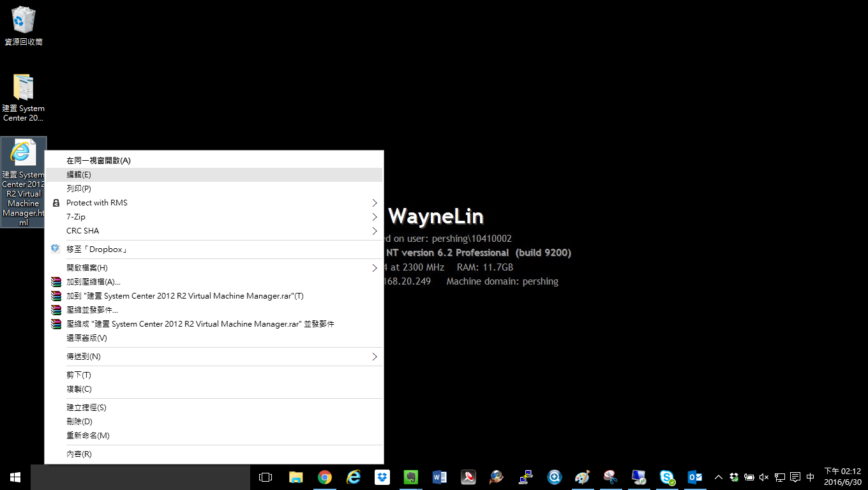Open the Adobe Acrobat taskbar icon
Screen dimensions: 868x490
(468, 477)
